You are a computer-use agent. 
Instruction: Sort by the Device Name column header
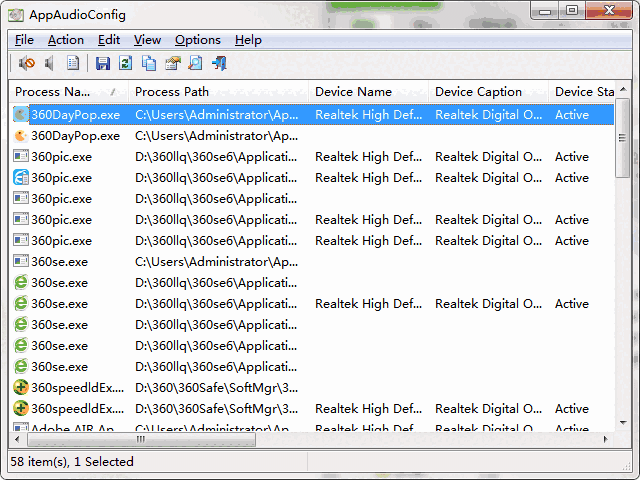369,92
